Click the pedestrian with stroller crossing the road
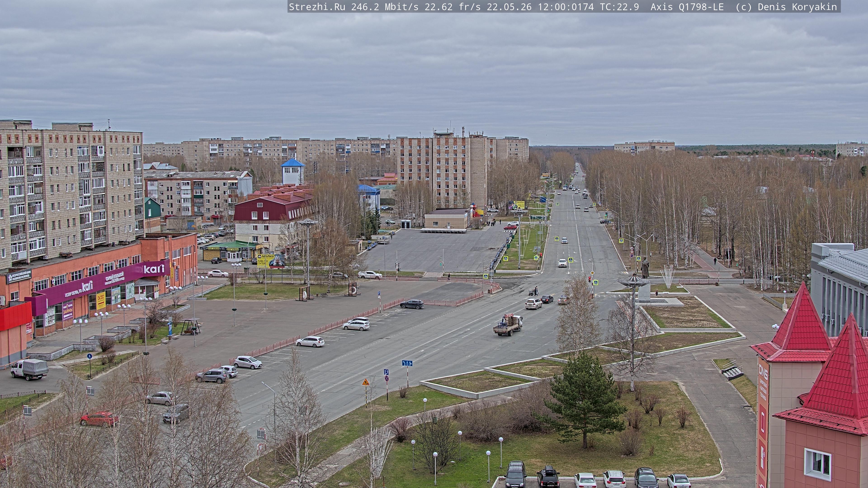The height and width of the screenshot is (488, 868). point(534,291)
